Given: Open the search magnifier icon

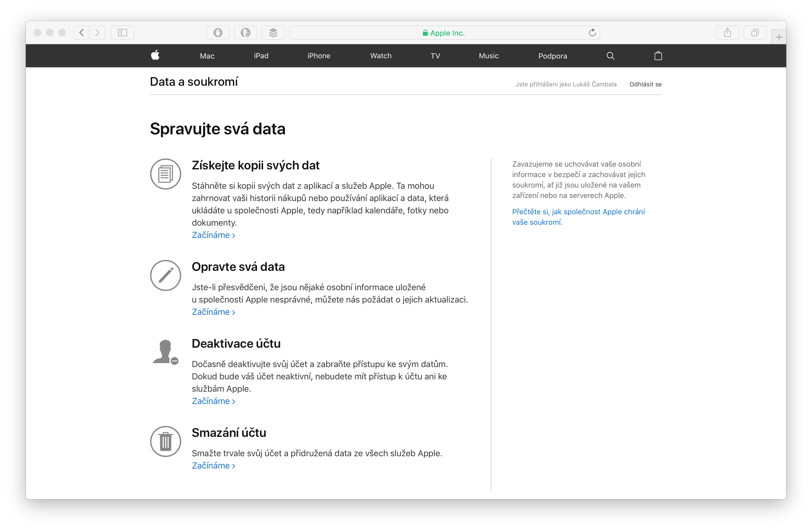Looking at the screenshot, I should [x=610, y=56].
